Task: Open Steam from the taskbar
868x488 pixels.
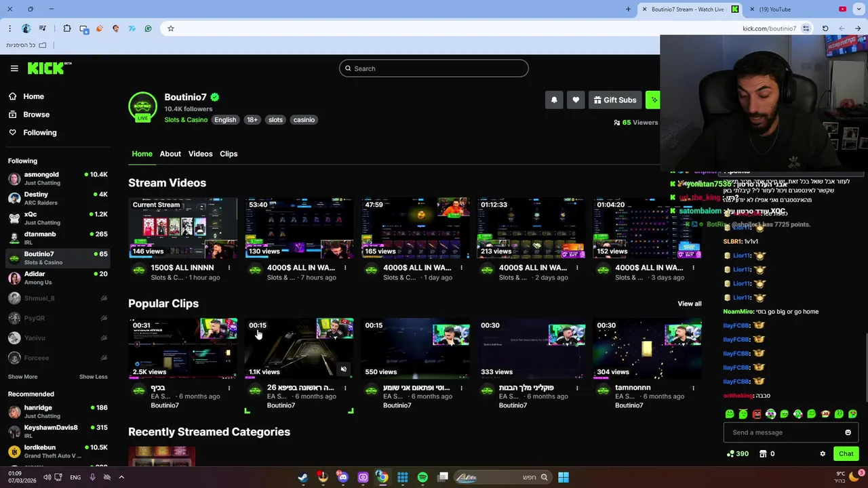Action: tap(302, 477)
